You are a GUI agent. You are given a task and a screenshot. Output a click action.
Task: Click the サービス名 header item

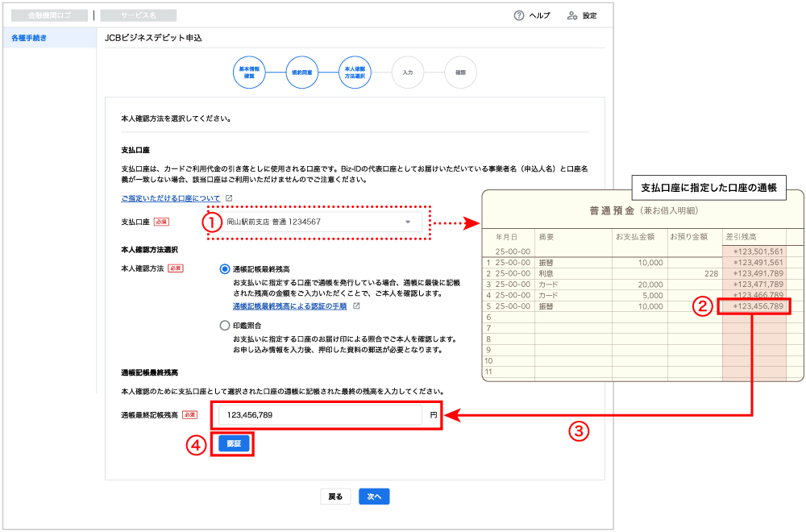tap(138, 15)
